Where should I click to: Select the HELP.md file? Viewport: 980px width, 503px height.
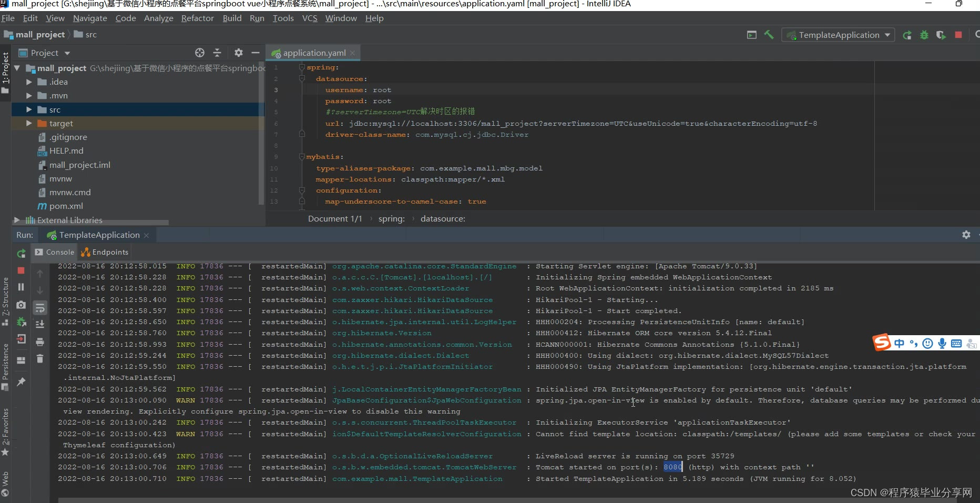click(66, 151)
